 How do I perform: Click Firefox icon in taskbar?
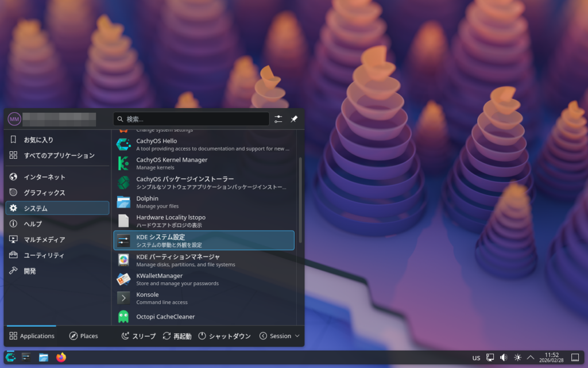(x=61, y=357)
